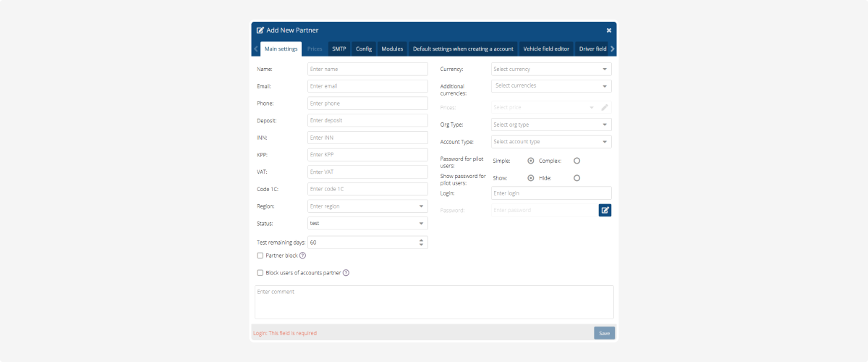Increase Test remaining days with stepper
The image size is (868, 362).
(x=422, y=240)
